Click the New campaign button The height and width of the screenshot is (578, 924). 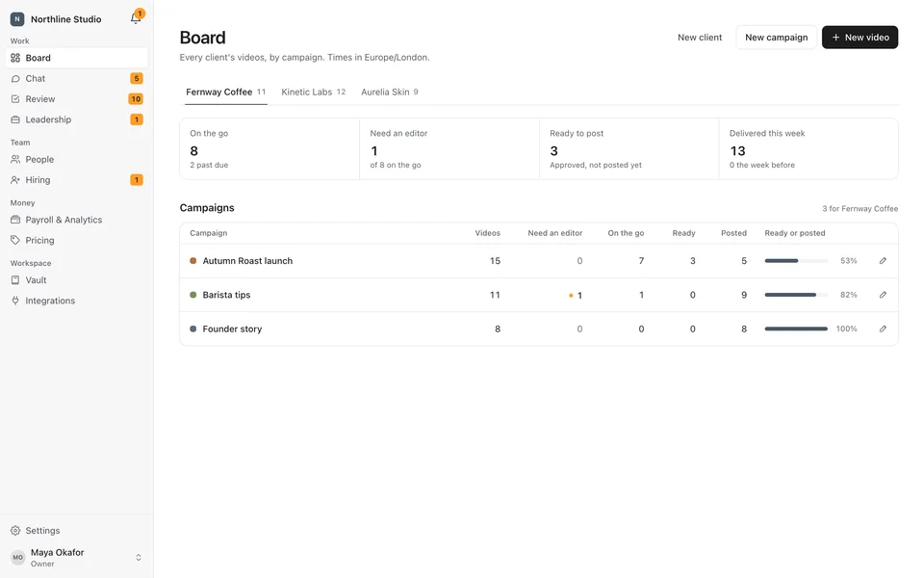coord(776,38)
